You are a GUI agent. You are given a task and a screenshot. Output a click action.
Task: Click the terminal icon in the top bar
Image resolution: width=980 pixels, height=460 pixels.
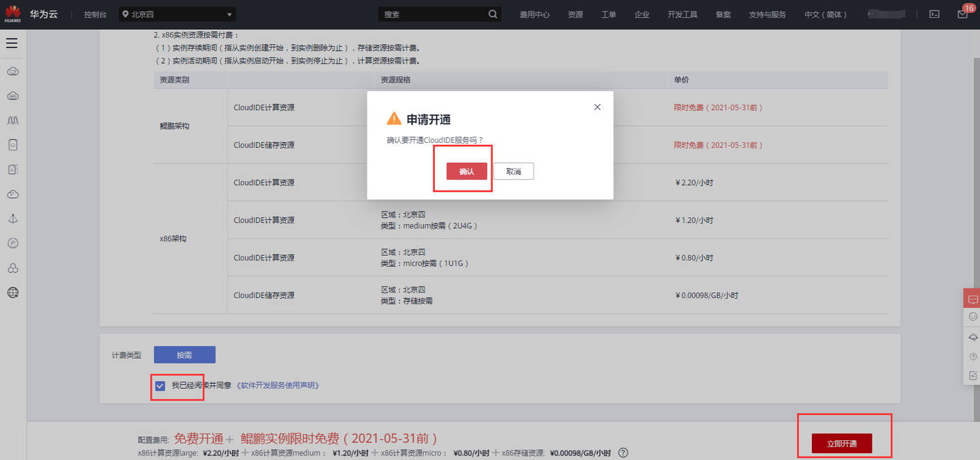click(934, 14)
